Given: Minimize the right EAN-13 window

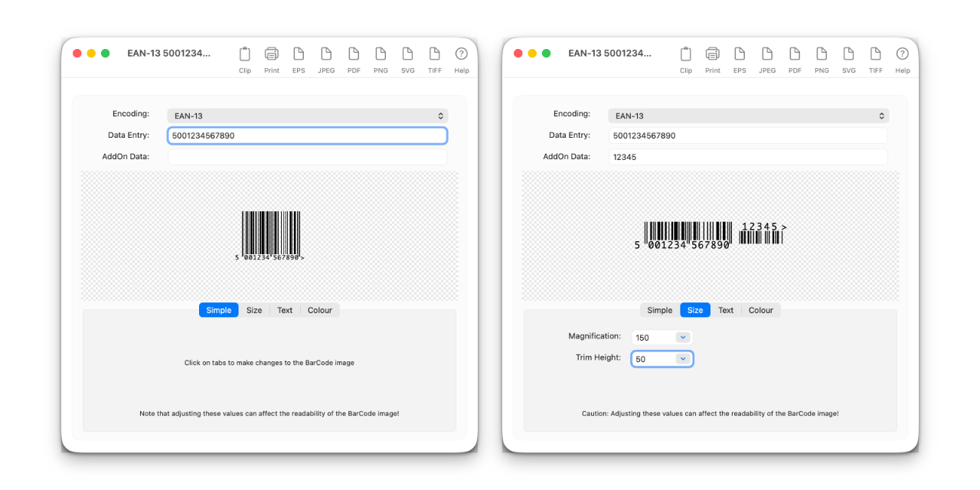Looking at the screenshot, I should click(532, 54).
